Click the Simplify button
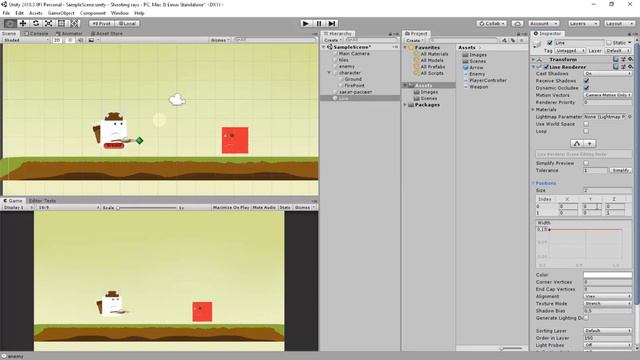The width and height of the screenshot is (640, 360). tap(620, 170)
